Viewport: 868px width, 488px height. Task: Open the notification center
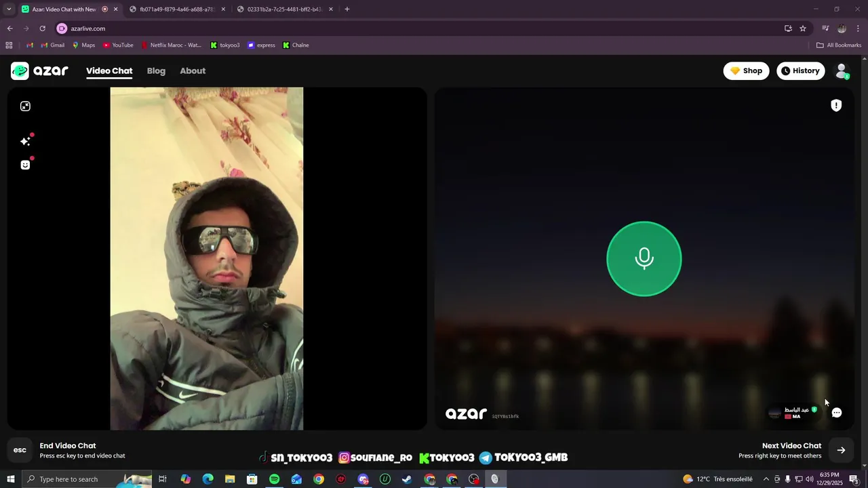coord(854,479)
